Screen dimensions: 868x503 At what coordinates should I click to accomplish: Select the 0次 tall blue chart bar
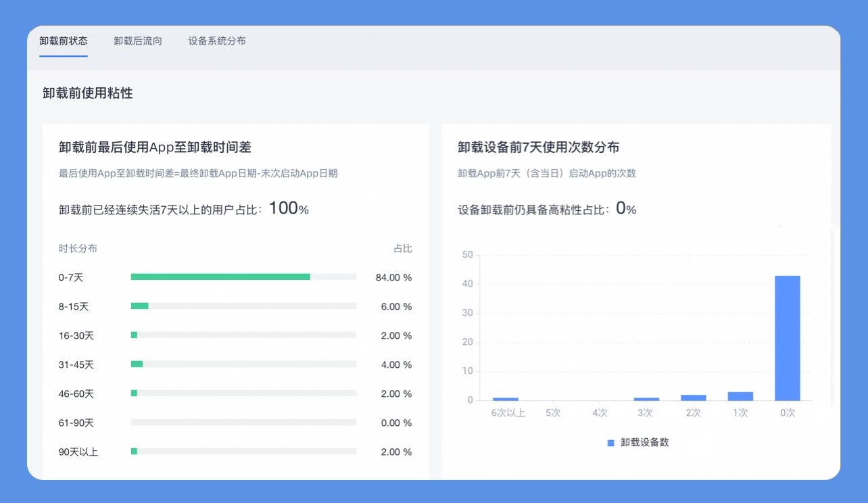coord(788,338)
